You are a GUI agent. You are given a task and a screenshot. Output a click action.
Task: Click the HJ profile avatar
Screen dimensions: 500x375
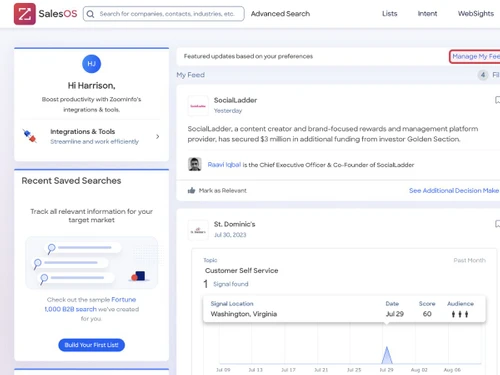(x=91, y=64)
